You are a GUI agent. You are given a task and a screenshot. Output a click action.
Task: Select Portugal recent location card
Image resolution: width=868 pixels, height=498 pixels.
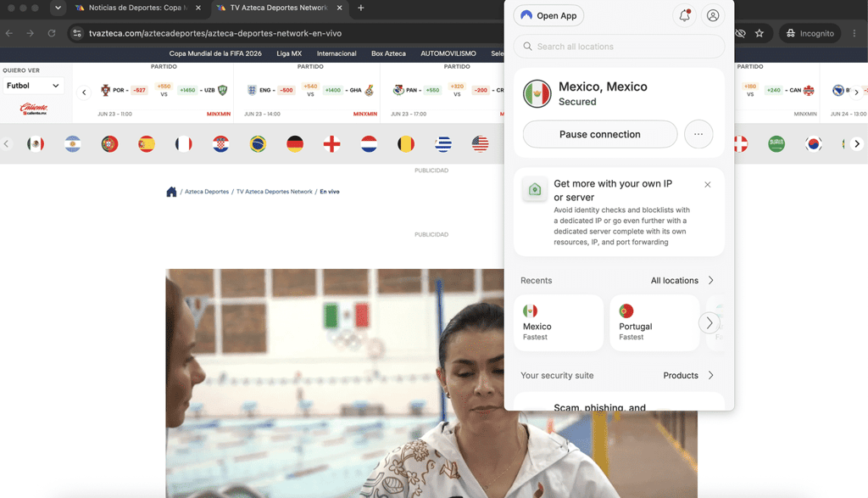tap(654, 322)
